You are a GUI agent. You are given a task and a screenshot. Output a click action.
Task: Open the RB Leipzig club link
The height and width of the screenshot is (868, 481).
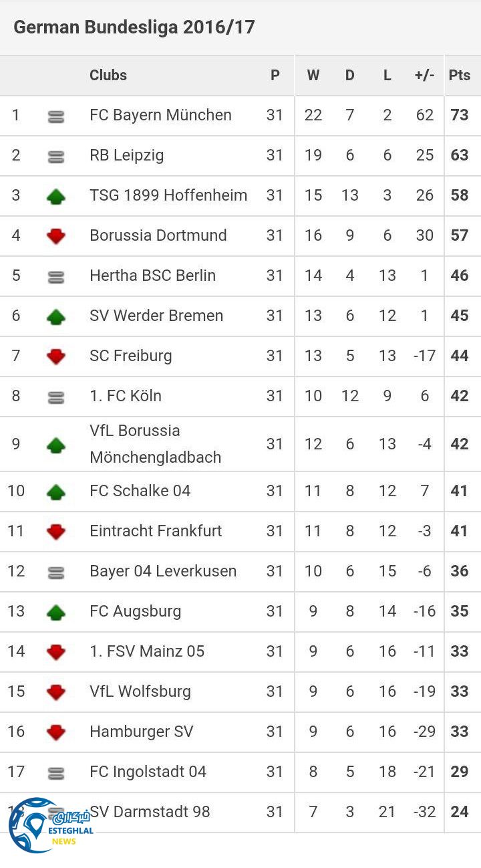pyautogui.click(x=126, y=155)
